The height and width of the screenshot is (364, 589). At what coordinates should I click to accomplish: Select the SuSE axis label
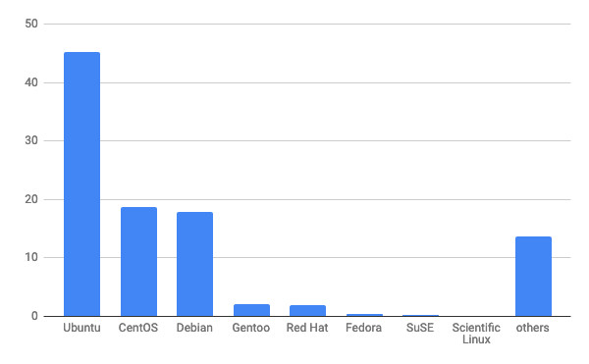420,328
